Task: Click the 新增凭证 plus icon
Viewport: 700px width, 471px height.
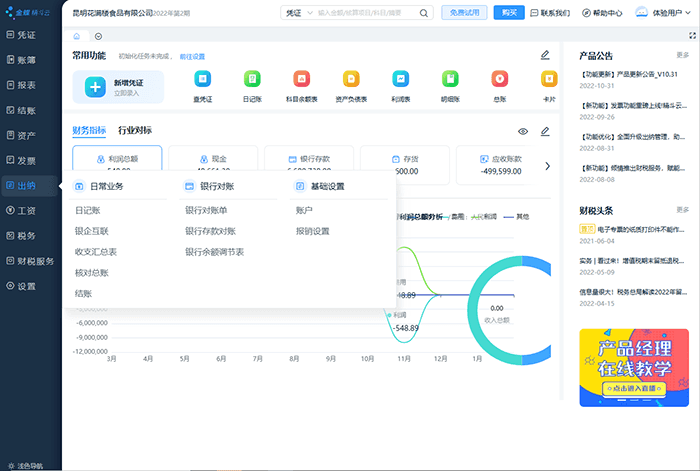Action: [x=95, y=87]
